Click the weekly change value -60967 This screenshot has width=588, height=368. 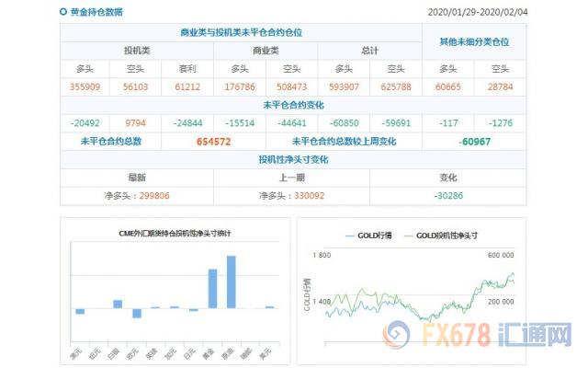click(474, 142)
